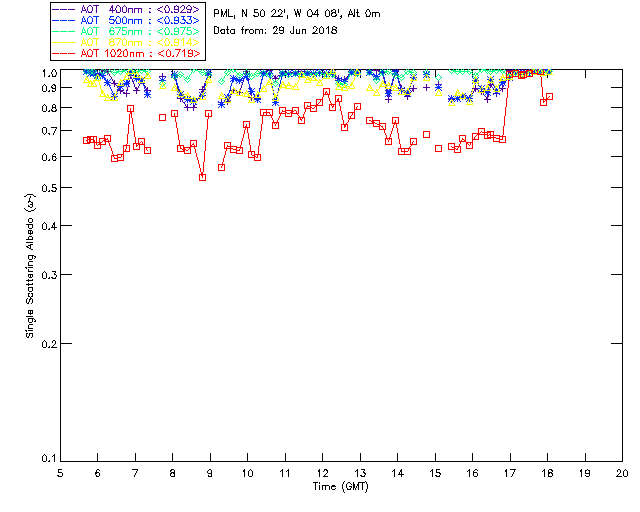Click the y-axis tick label 0.4

click(49, 226)
